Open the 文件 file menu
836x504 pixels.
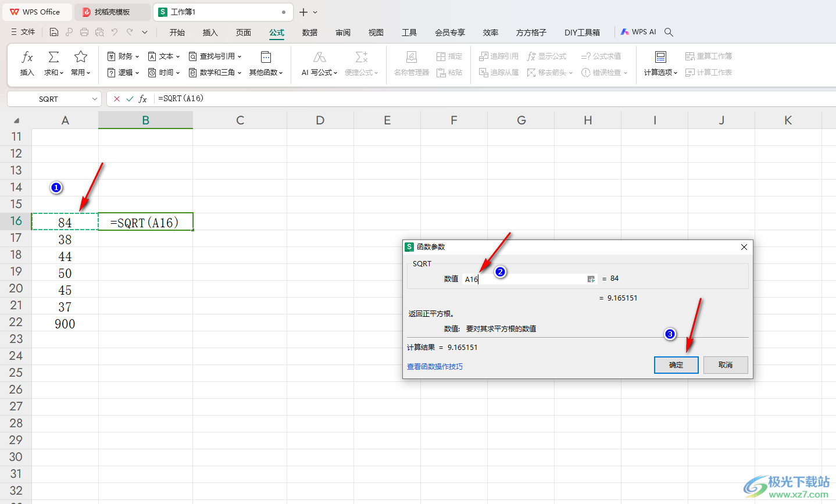click(23, 32)
